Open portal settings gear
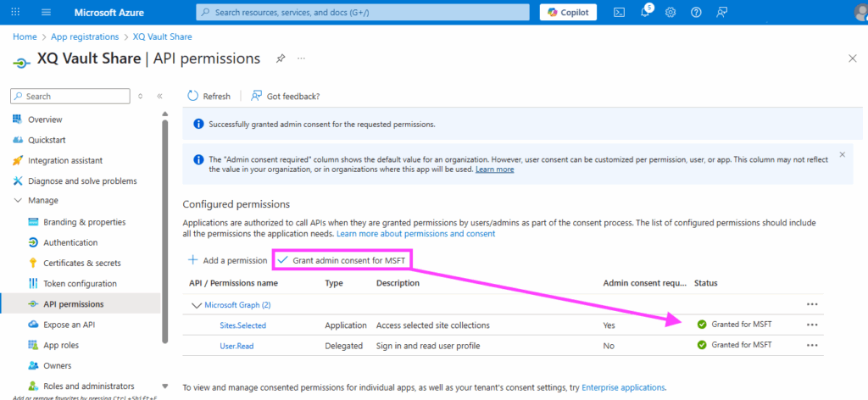 point(670,12)
